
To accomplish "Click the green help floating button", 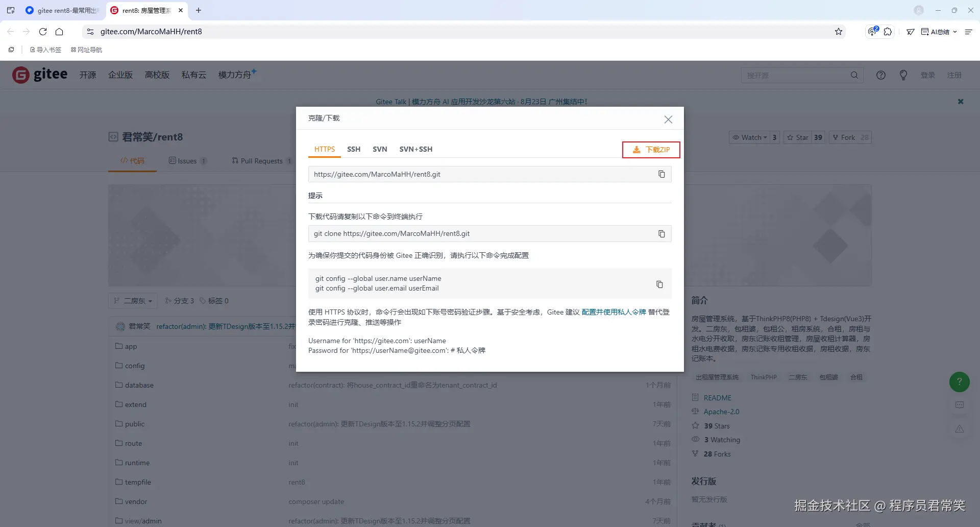I will pos(960,382).
